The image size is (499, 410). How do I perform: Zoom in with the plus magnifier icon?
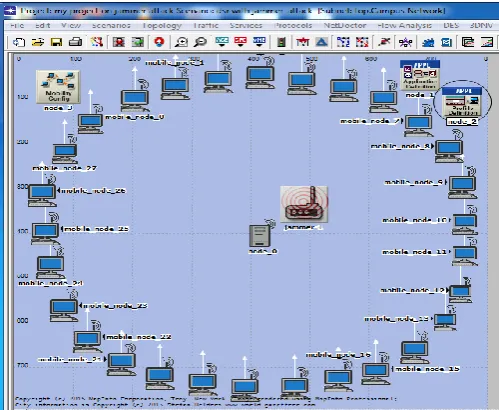[182, 42]
